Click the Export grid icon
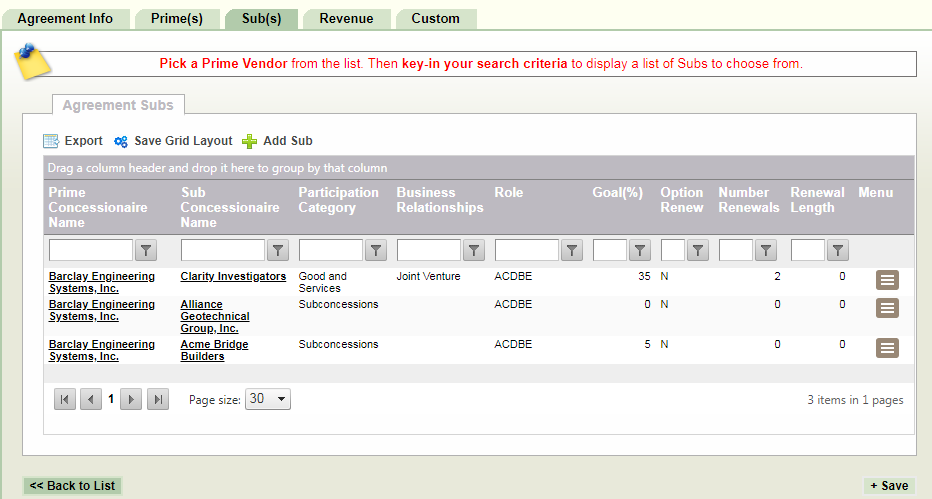 click(51, 141)
